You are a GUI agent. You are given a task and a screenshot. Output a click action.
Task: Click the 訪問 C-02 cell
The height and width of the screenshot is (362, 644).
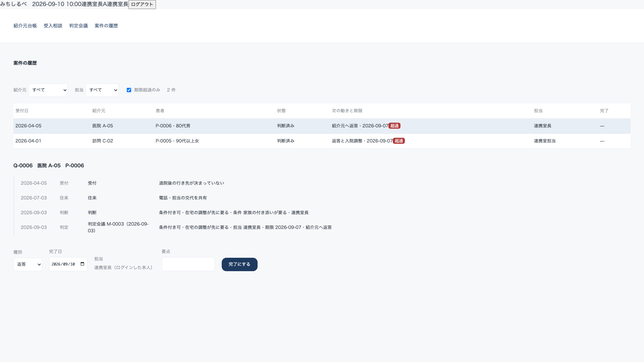tap(103, 141)
